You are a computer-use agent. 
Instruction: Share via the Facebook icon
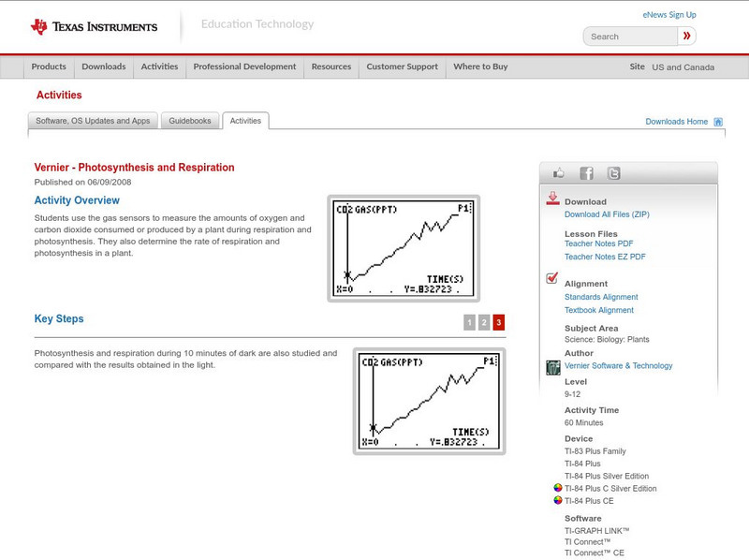click(587, 173)
